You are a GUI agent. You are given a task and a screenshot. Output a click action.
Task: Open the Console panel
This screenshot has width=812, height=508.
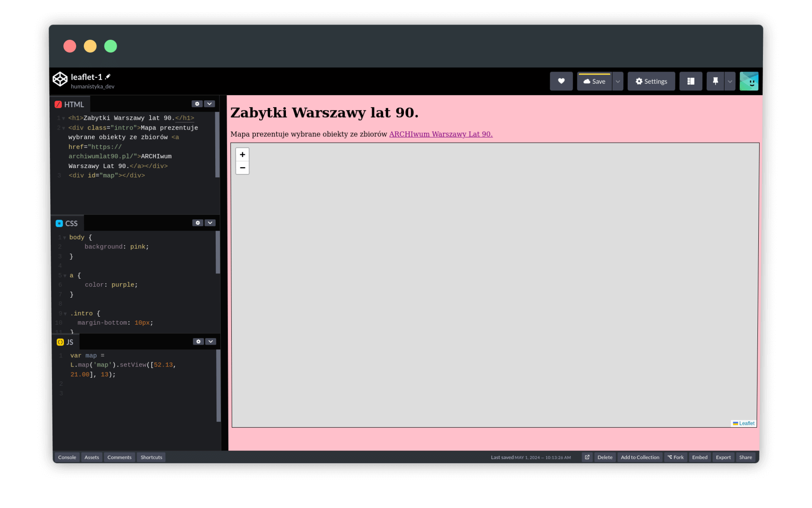pos(67,457)
